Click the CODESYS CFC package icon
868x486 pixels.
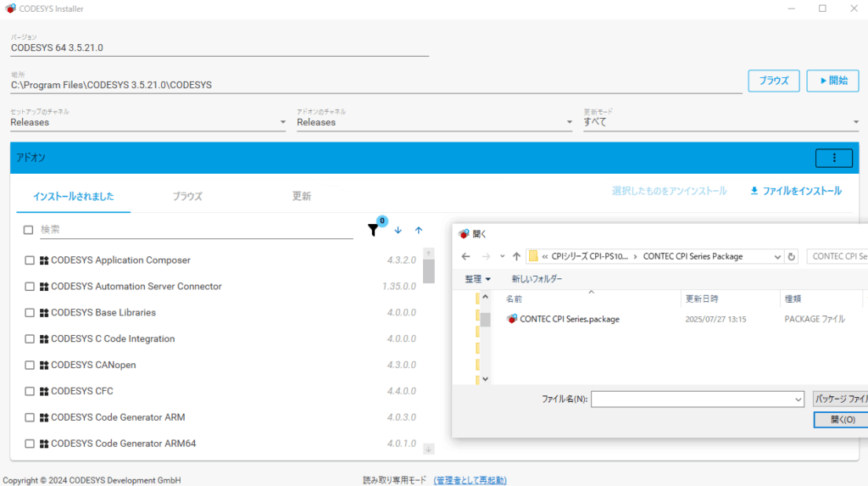coord(44,392)
